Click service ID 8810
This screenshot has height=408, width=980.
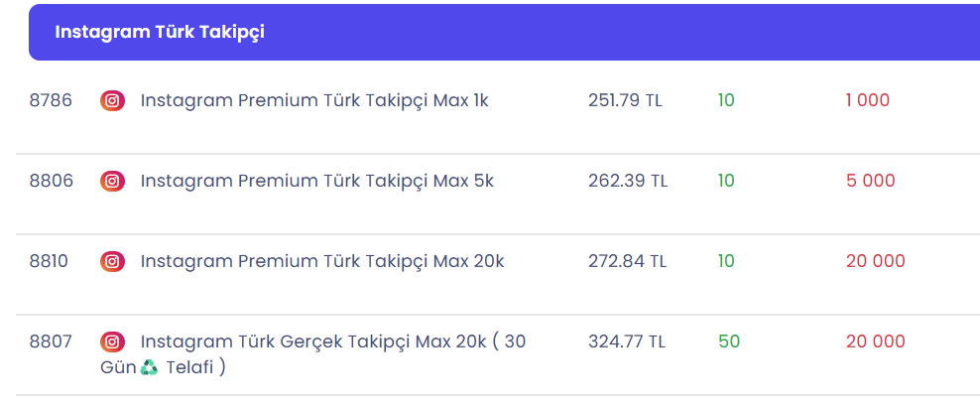tap(49, 261)
